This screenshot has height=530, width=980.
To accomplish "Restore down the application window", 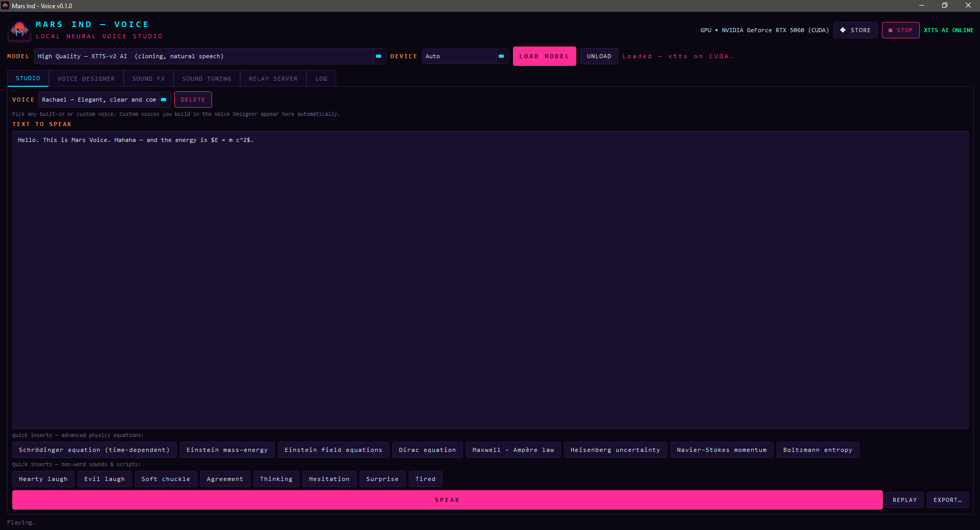I will coord(945,6).
